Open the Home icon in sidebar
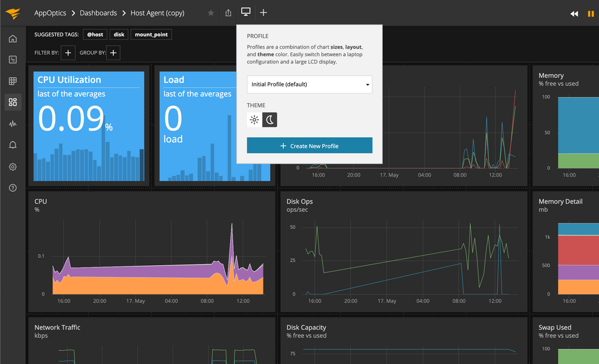The height and width of the screenshot is (364, 599). click(13, 38)
